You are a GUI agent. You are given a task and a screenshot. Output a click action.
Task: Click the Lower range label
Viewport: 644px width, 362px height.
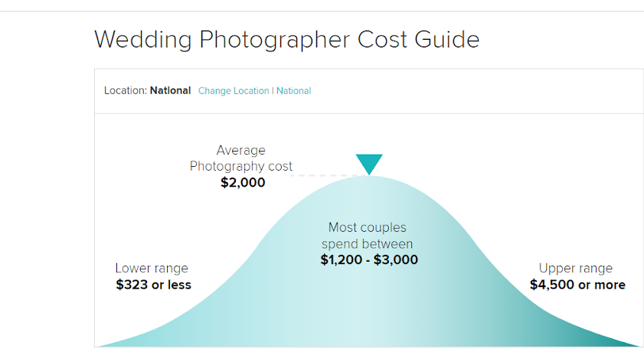coord(152,268)
